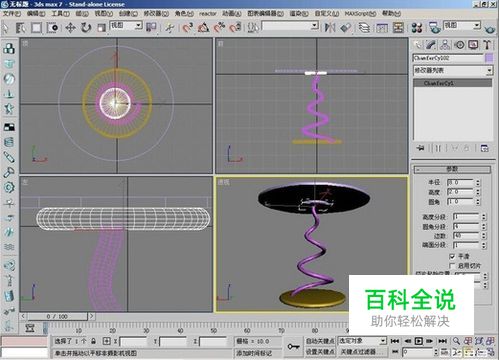Open the 文件 (File) menu
Viewport: 499px width, 360px height.
click(12, 13)
